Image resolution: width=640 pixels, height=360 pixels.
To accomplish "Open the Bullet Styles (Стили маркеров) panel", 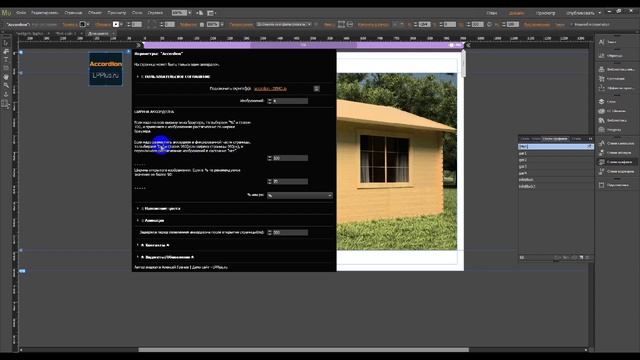I will coord(616,171).
